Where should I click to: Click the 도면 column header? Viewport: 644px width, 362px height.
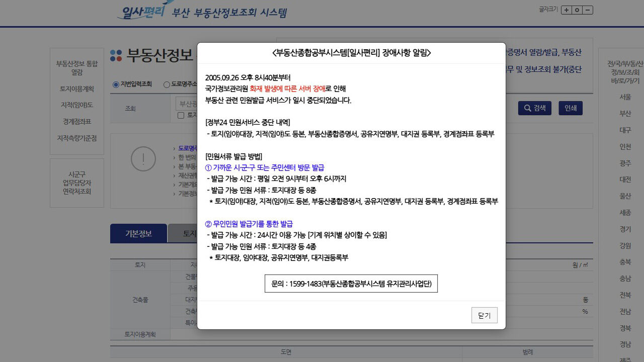pyautogui.click(x=286, y=352)
